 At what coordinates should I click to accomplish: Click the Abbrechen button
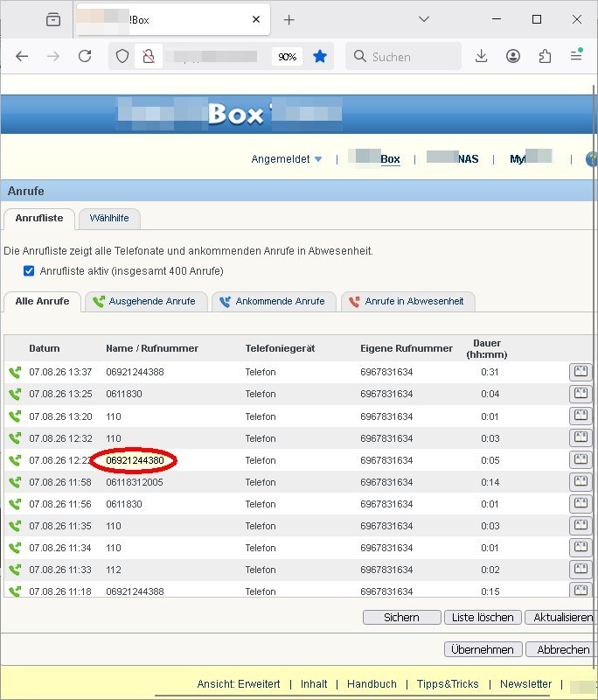561,649
